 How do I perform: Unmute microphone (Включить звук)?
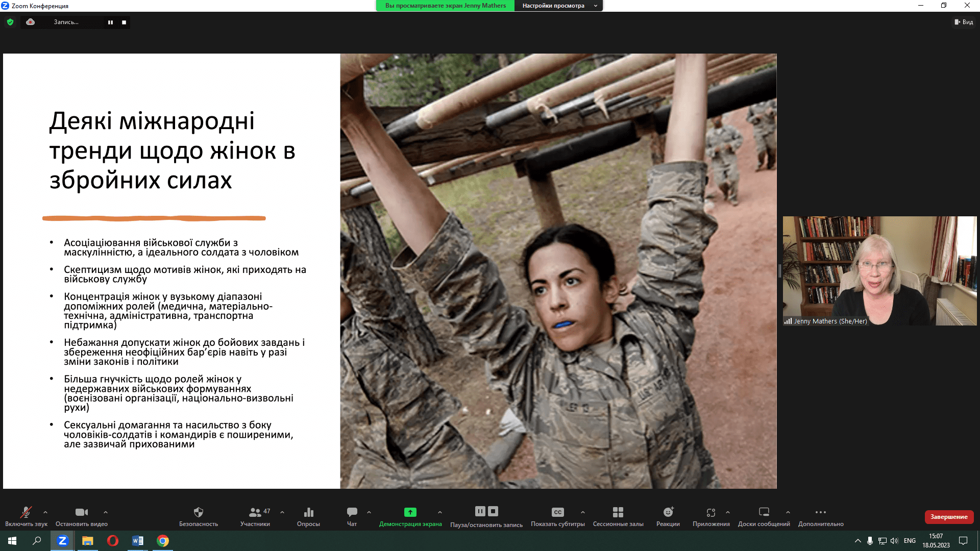click(26, 515)
